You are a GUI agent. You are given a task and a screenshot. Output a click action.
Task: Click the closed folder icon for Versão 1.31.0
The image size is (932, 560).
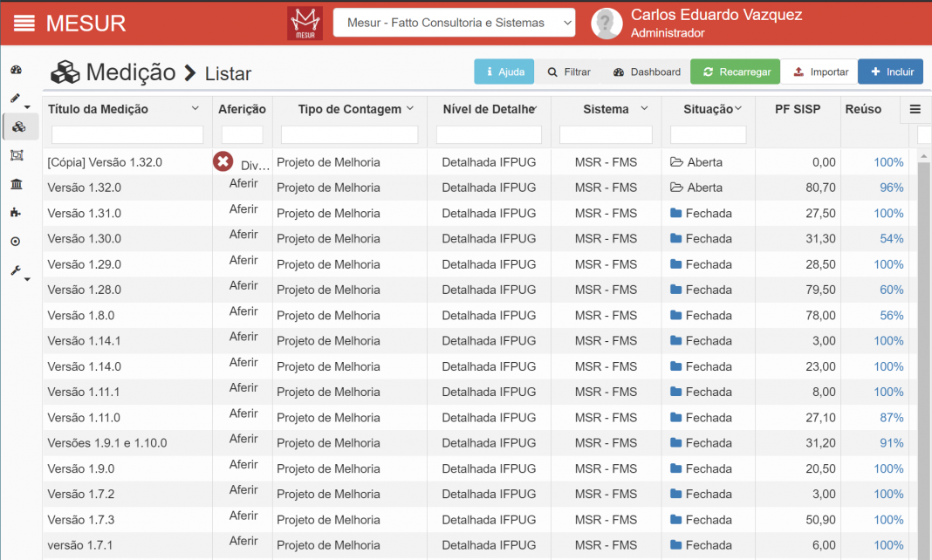(675, 213)
